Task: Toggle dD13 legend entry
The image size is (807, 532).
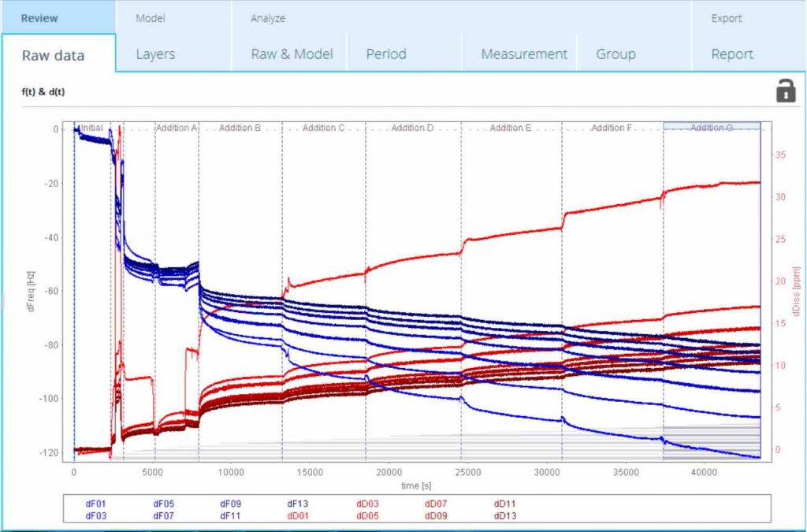Action: click(x=505, y=515)
